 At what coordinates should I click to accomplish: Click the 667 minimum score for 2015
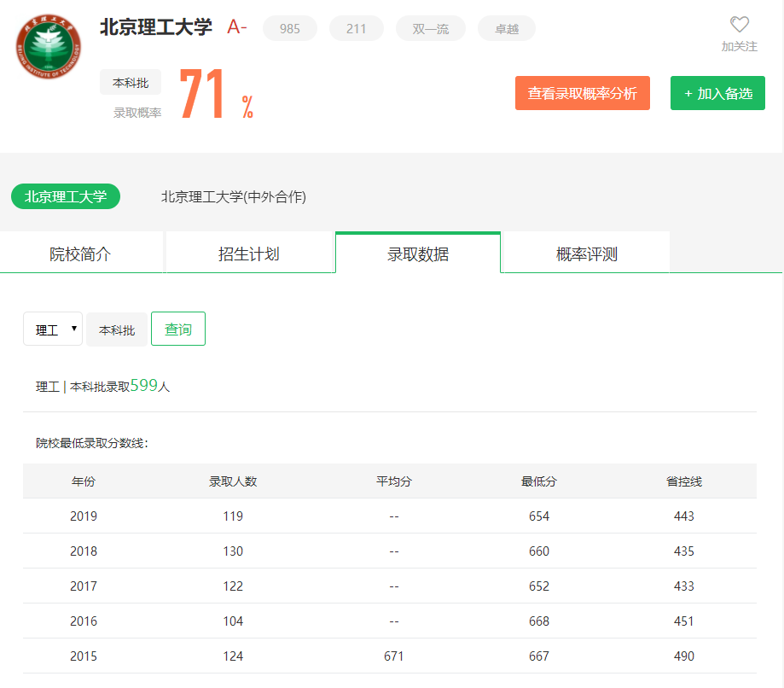[539, 656]
